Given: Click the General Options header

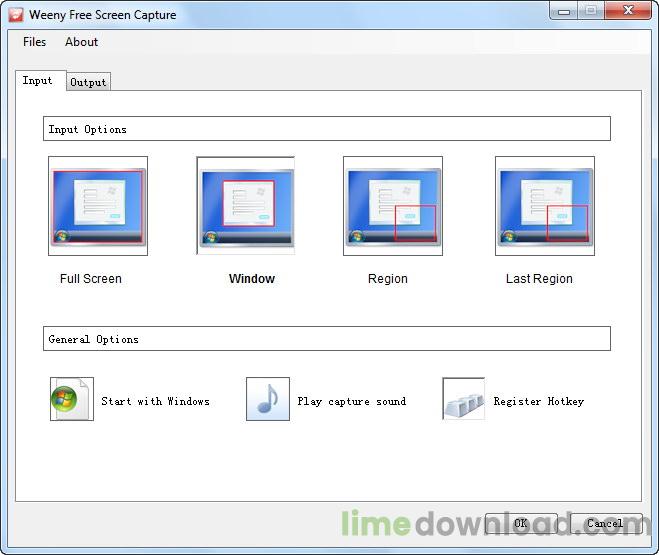Looking at the screenshot, I should pyautogui.click(x=327, y=339).
